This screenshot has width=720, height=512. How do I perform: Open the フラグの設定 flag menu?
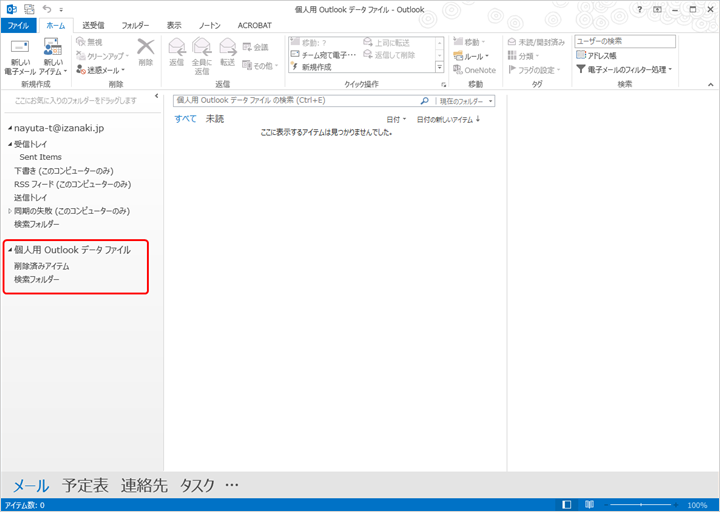pos(534,70)
